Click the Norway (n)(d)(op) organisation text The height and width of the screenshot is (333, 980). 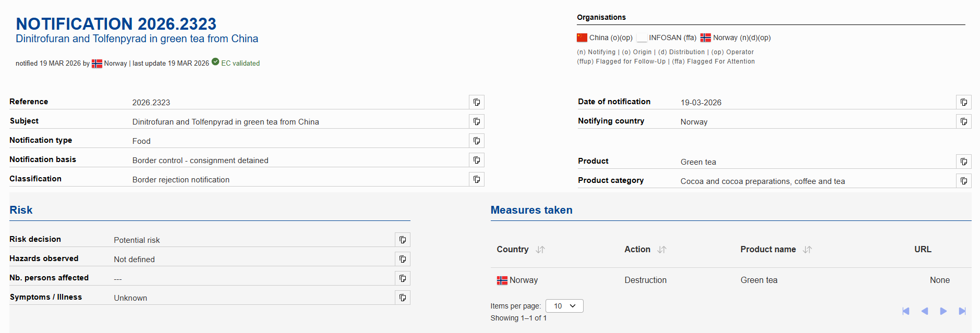(742, 38)
